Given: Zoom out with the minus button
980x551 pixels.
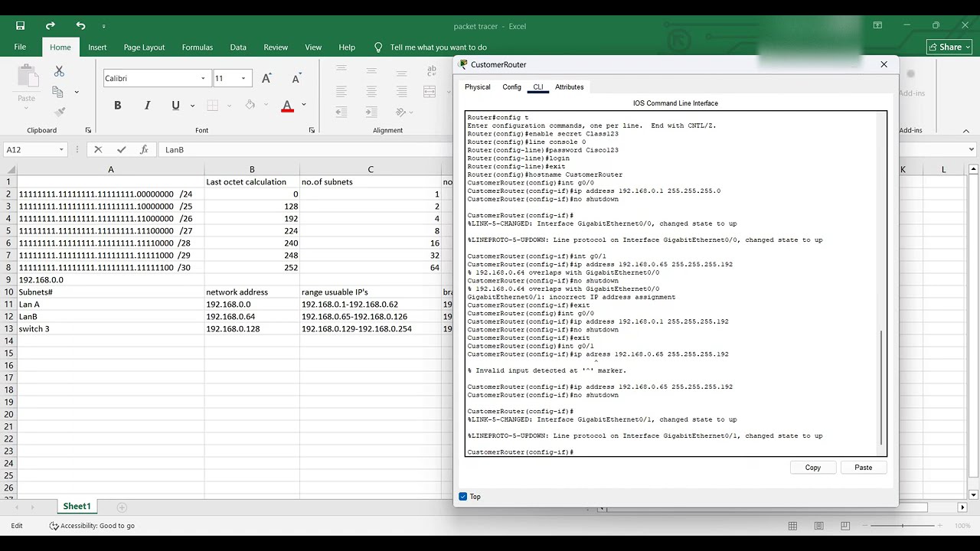Looking at the screenshot, I should coord(864,526).
